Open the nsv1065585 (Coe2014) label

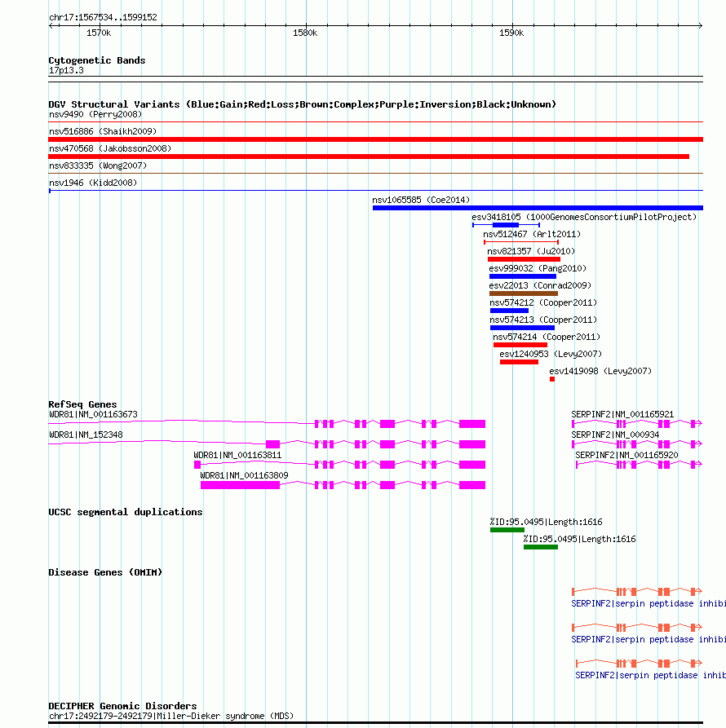[x=421, y=200]
